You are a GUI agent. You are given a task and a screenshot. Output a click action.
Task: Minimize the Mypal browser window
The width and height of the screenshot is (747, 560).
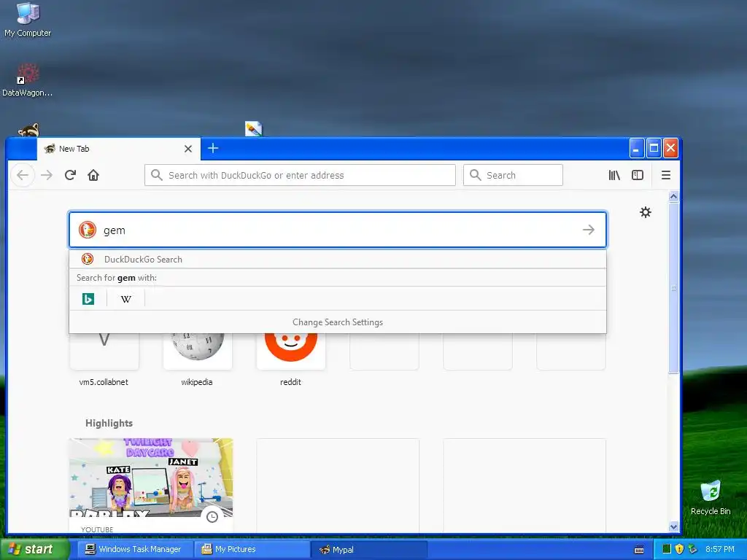click(x=637, y=148)
